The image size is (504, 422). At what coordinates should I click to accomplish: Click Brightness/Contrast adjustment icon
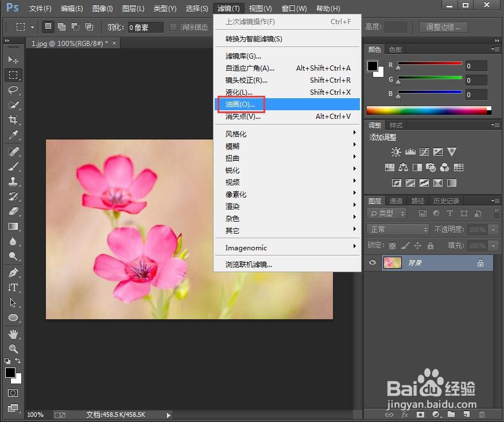[x=396, y=152]
